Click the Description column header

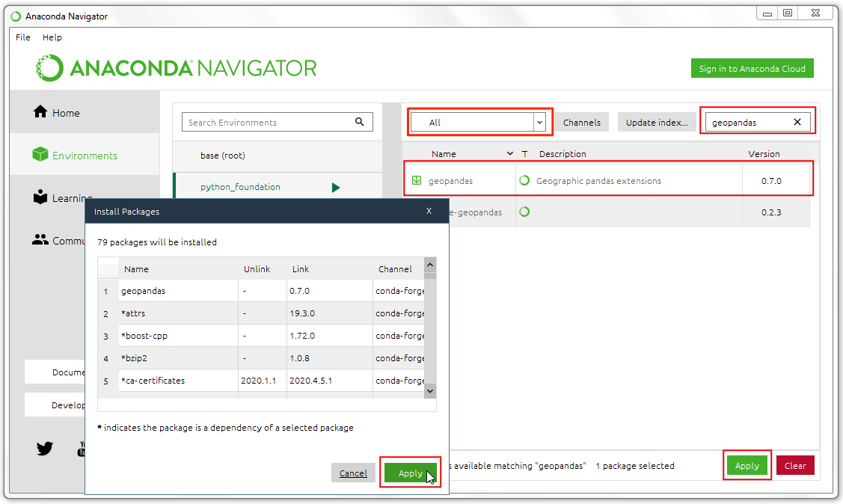[562, 154]
